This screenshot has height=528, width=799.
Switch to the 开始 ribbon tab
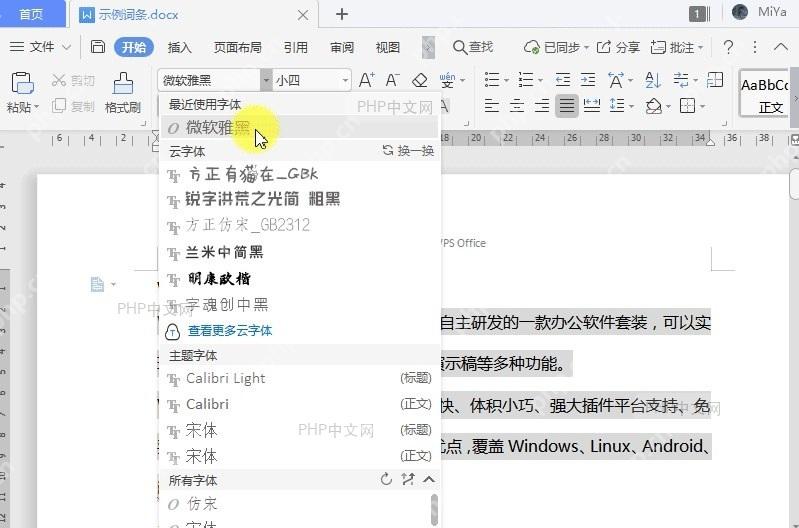pos(134,47)
